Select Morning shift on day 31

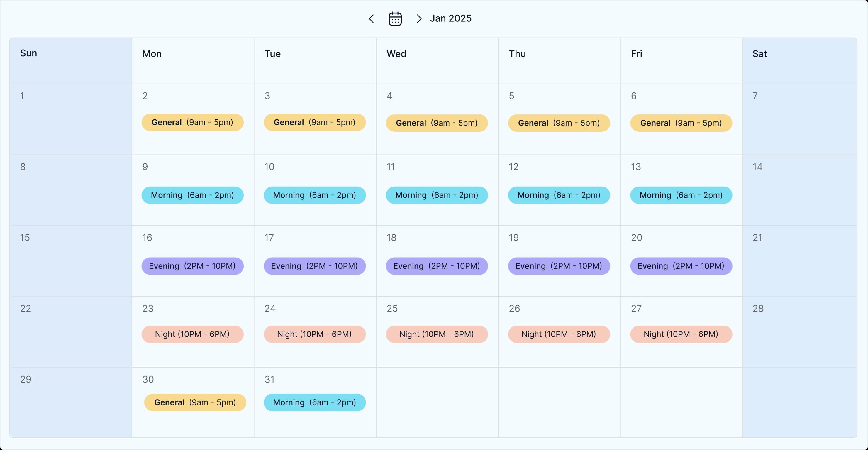[x=314, y=402]
